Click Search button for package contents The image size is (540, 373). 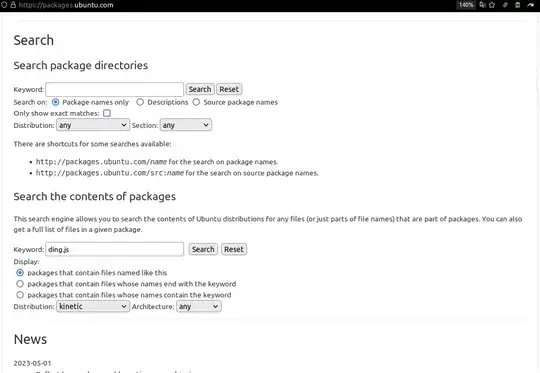point(203,249)
